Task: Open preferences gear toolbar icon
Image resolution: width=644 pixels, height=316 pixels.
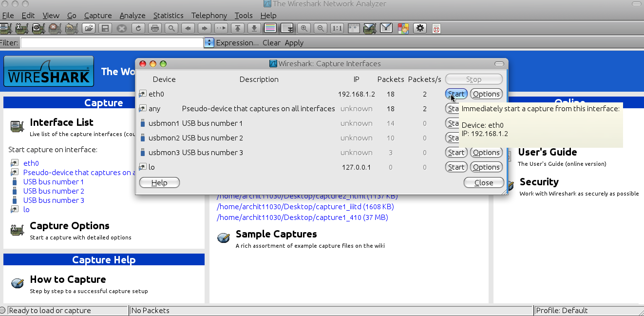Action: [x=420, y=28]
